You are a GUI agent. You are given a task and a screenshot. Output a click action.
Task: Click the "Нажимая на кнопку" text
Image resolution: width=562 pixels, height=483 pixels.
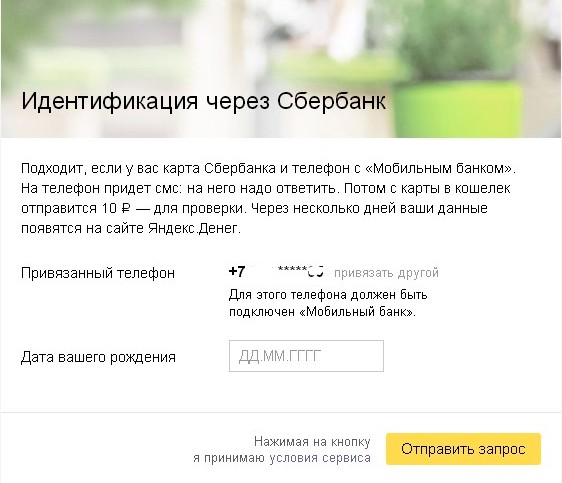(x=312, y=441)
